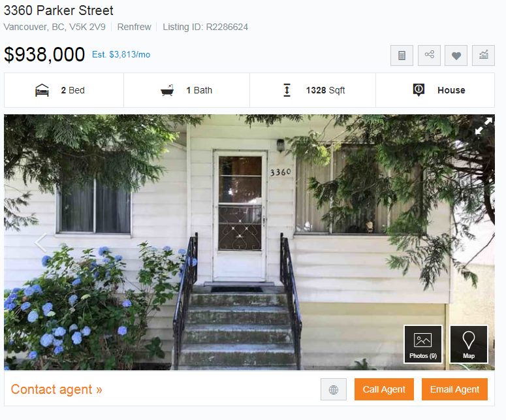This screenshot has height=420, width=506.
Task: Show previous photo with left arrow
Action: (x=41, y=242)
